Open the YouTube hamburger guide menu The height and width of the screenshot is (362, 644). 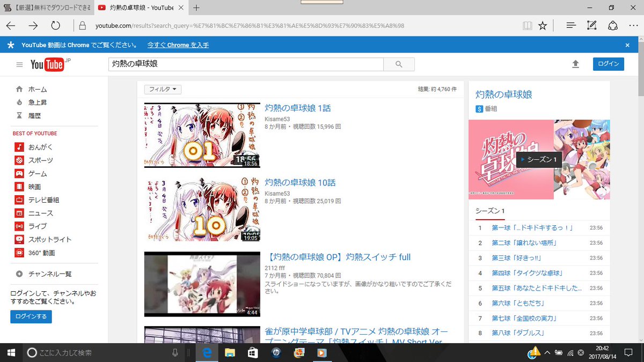pos(20,65)
